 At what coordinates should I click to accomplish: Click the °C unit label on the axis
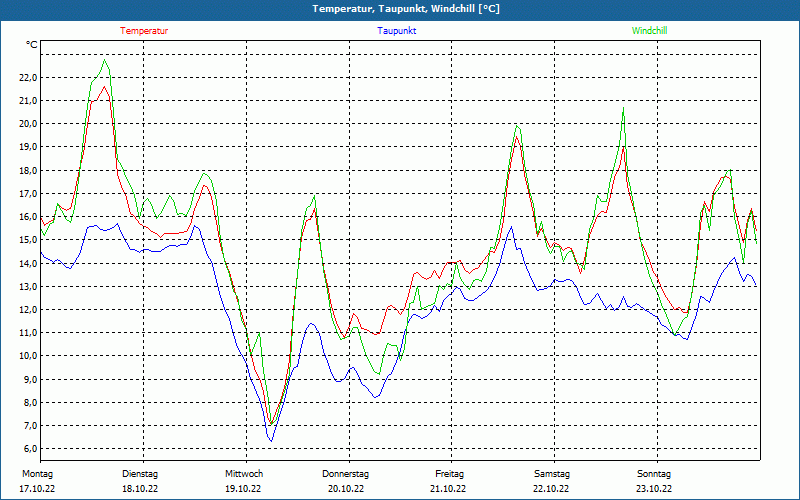[x=32, y=45]
